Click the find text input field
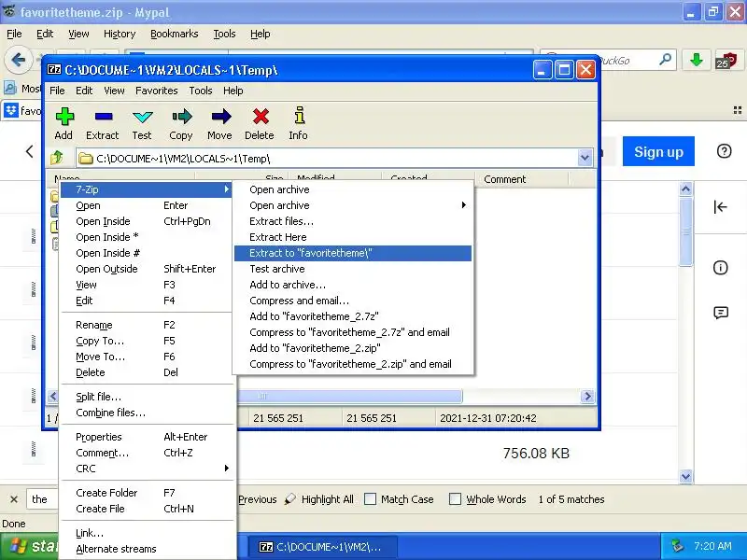The image size is (747, 560). click(x=42, y=499)
